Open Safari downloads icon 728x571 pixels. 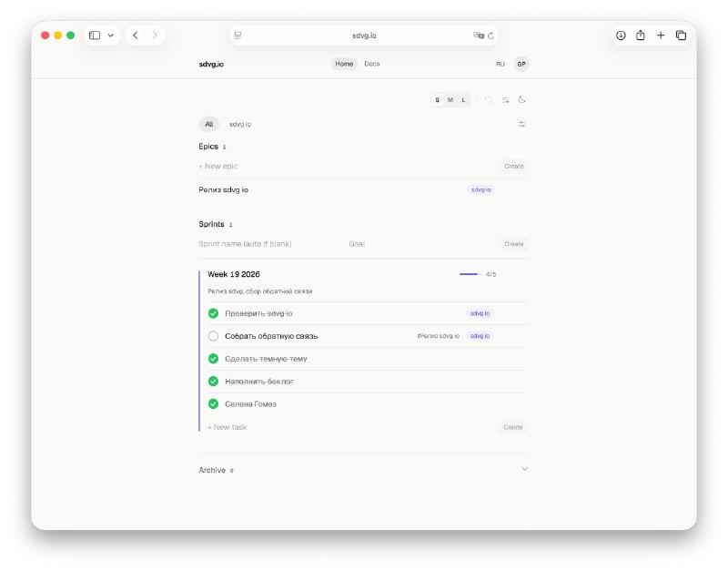click(x=621, y=36)
